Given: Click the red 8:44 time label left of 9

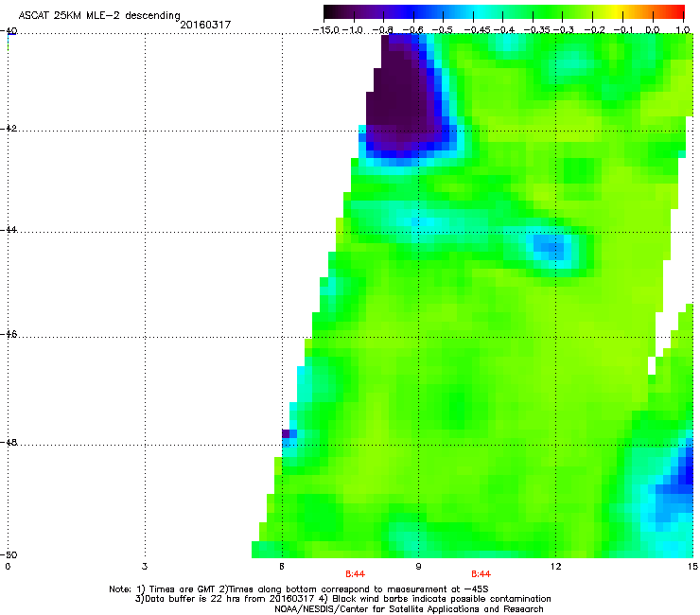Looking at the screenshot, I should [356, 574].
